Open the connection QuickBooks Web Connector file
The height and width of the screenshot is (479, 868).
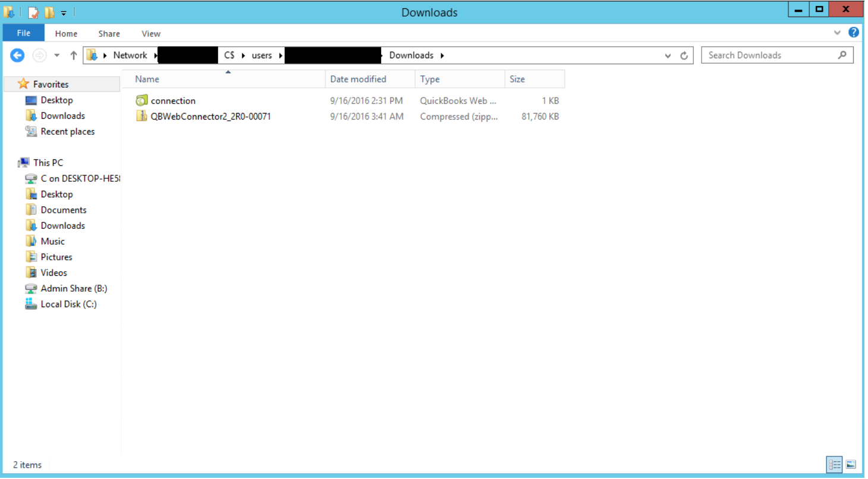tap(172, 100)
